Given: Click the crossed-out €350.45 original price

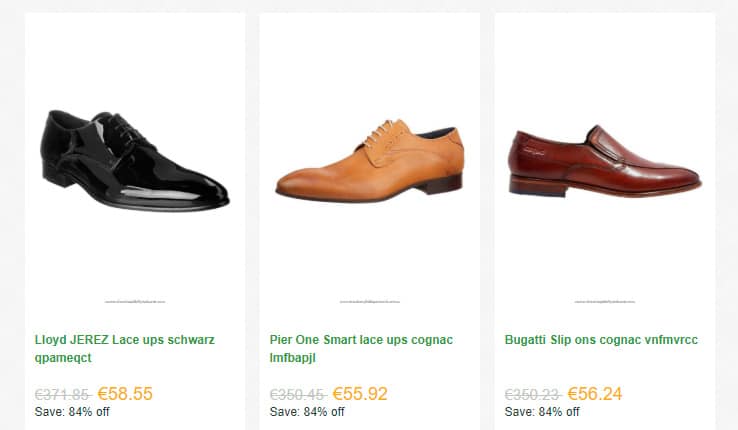Looking at the screenshot, I should pyautogui.click(x=297, y=395).
